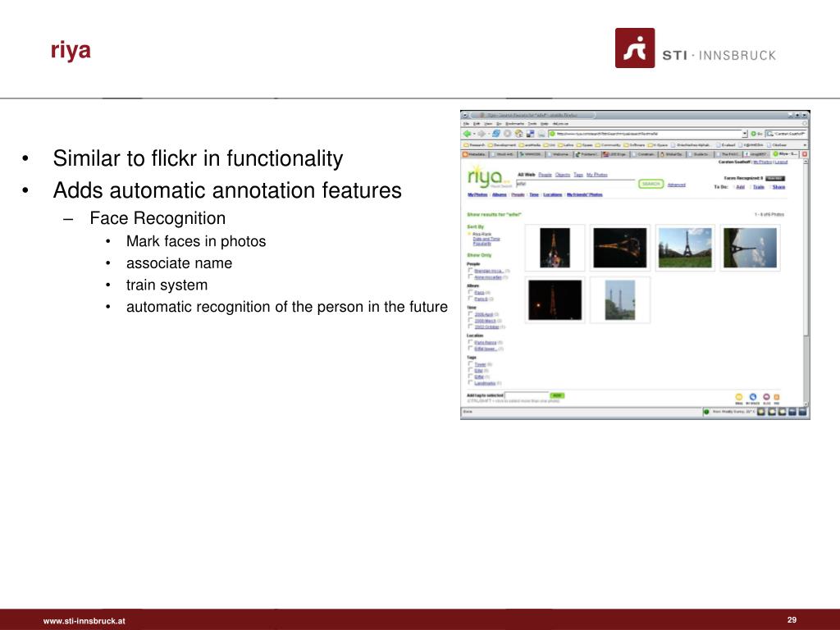This screenshot has height=630, width=840.
Task: Open the horizontal lit tower night thumbnail
Action: [620, 248]
